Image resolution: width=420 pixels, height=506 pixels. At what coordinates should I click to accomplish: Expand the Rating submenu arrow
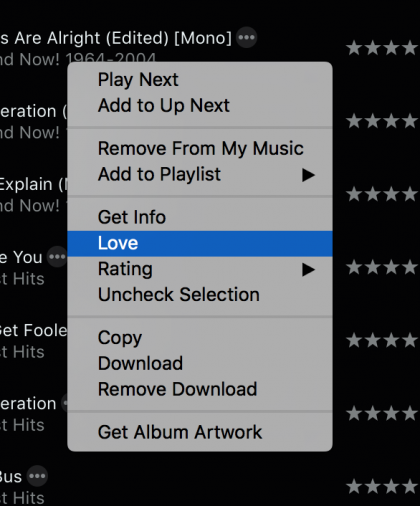point(308,269)
